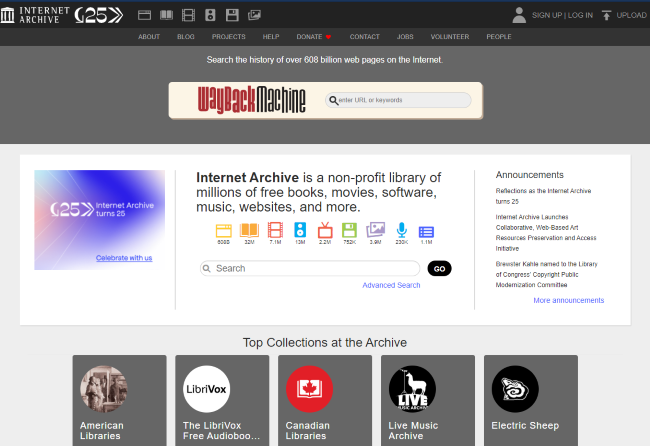
Task: Open the LibriVox collection thumbnail
Action: [206, 389]
